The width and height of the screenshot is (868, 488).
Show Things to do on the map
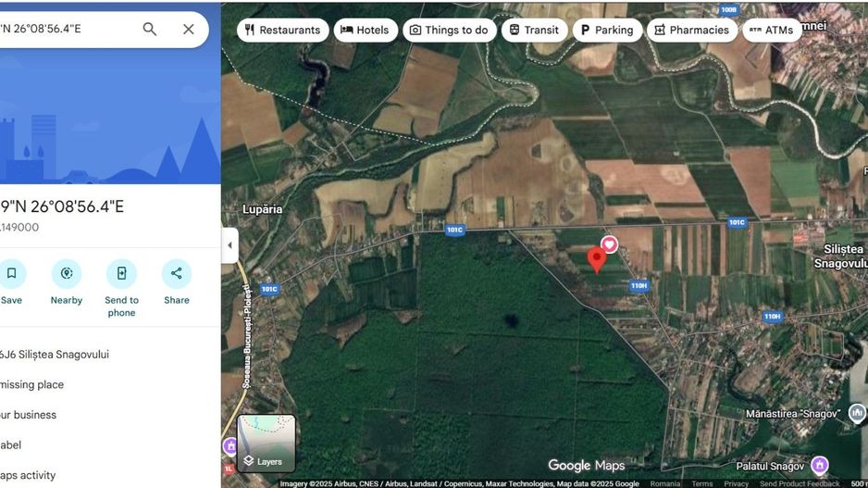click(450, 30)
